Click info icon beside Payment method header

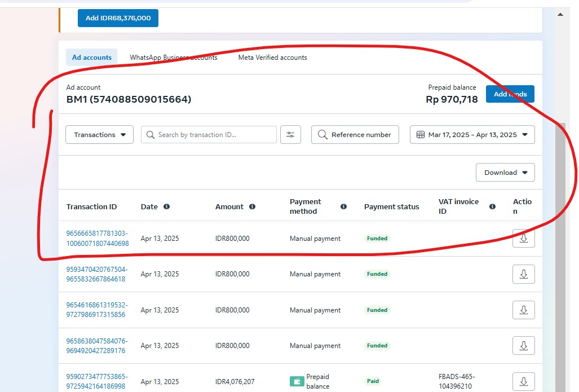pos(343,207)
